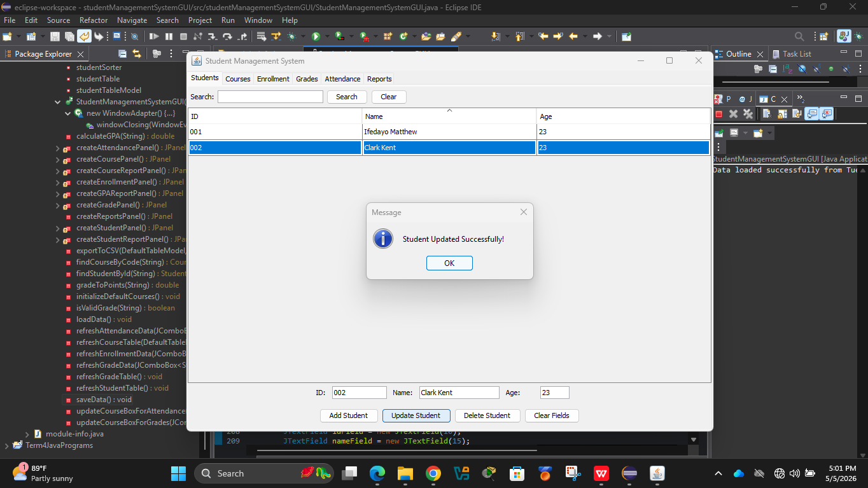Click the Debug bug icon in toolbar
The height and width of the screenshot is (488, 868).
291,36
